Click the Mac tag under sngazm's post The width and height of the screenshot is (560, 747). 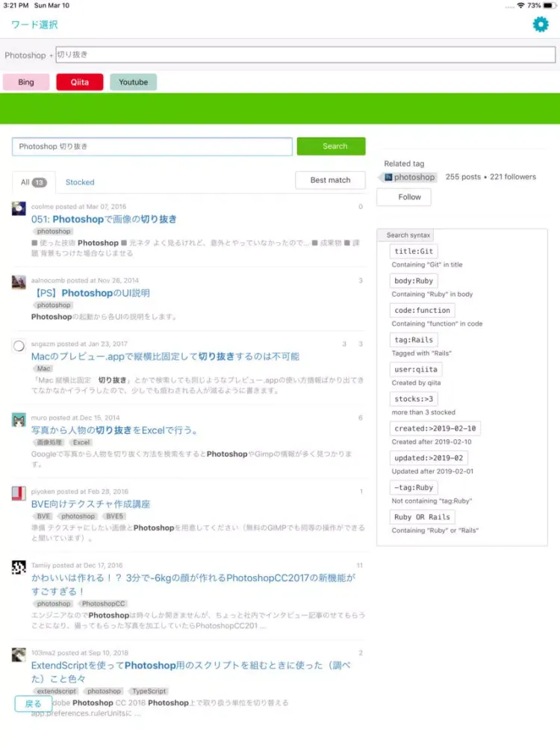pyautogui.click(x=43, y=368)
